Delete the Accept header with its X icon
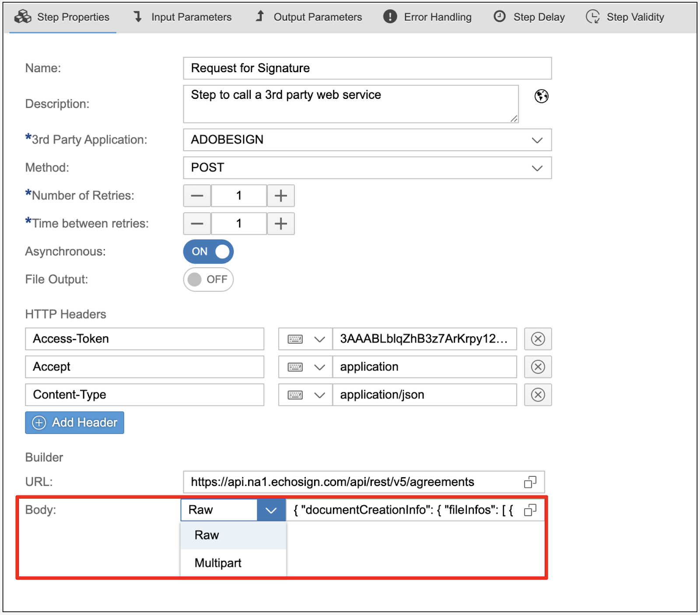 pos(538,367)
